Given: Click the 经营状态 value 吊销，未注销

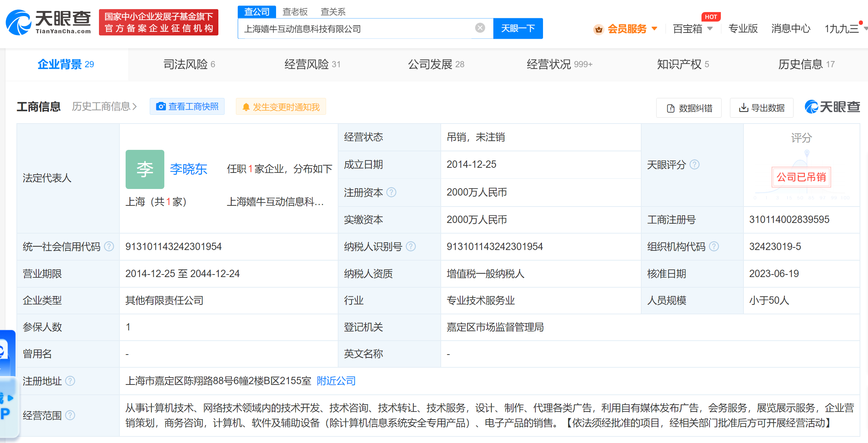Looking at the screenshot, I should point(475,137).
